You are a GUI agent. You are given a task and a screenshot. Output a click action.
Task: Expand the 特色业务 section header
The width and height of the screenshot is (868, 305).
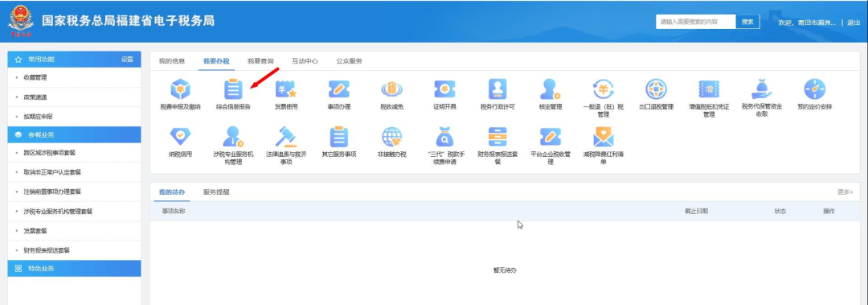[x=74, y=269]
